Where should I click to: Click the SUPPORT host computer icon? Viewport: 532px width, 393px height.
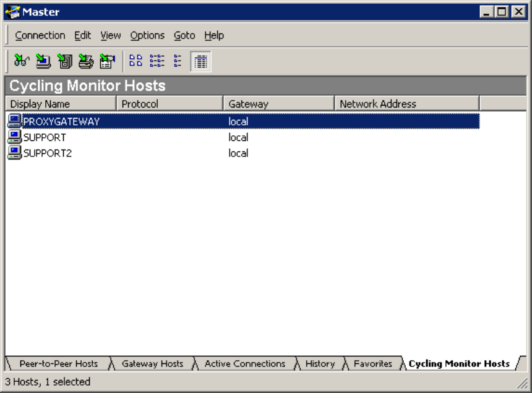coord(15,137)
